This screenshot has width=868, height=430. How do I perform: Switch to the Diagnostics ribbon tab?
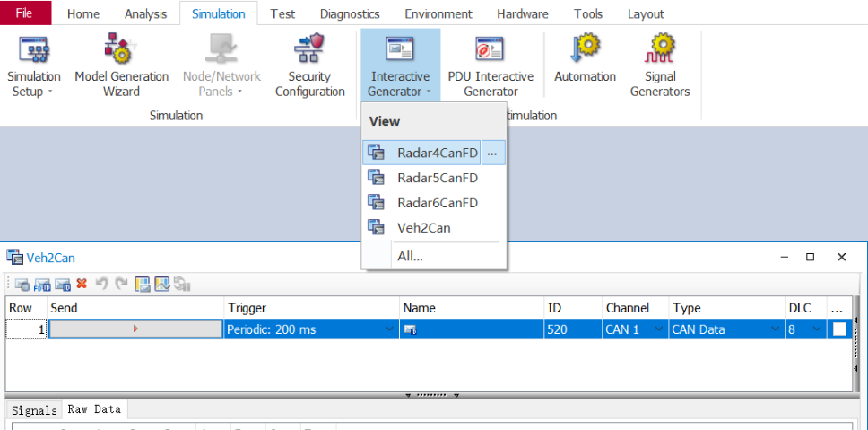pos(350,13)
